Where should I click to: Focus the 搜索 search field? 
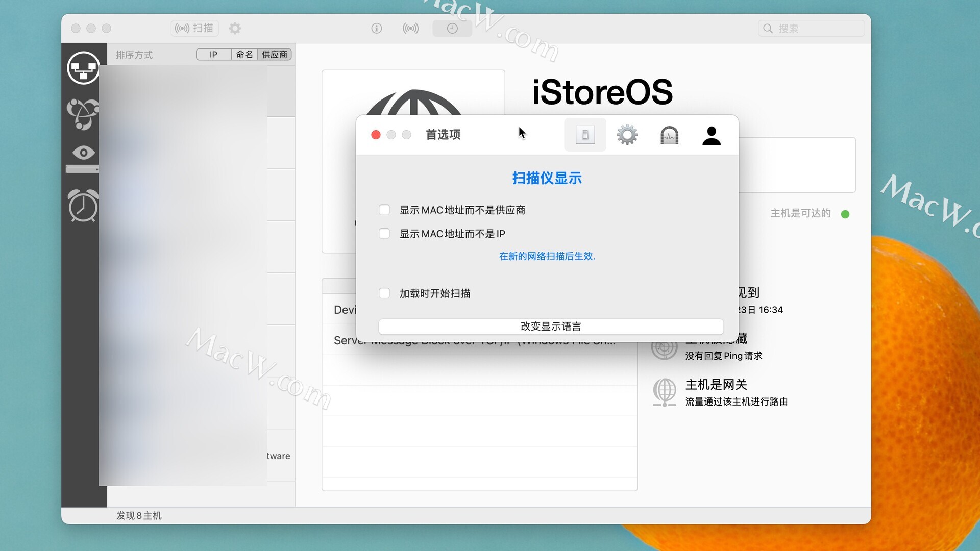(x=812, y=28)
